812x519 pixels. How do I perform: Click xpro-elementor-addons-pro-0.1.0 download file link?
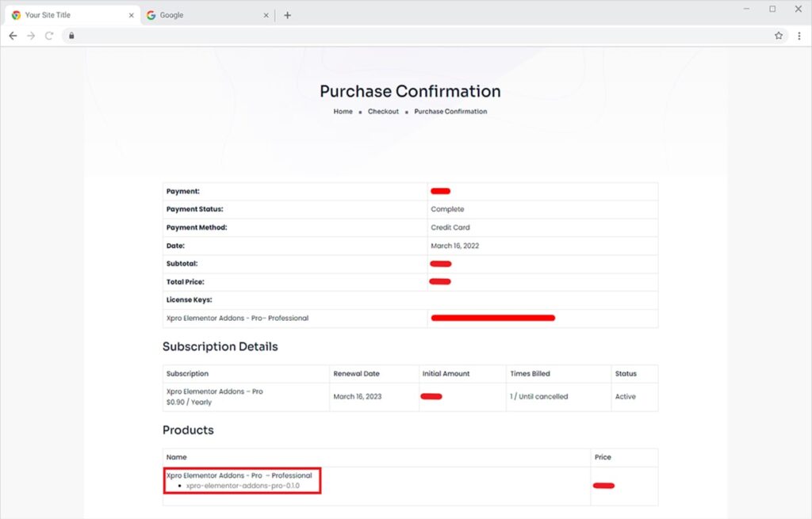[x=243, y=486]
